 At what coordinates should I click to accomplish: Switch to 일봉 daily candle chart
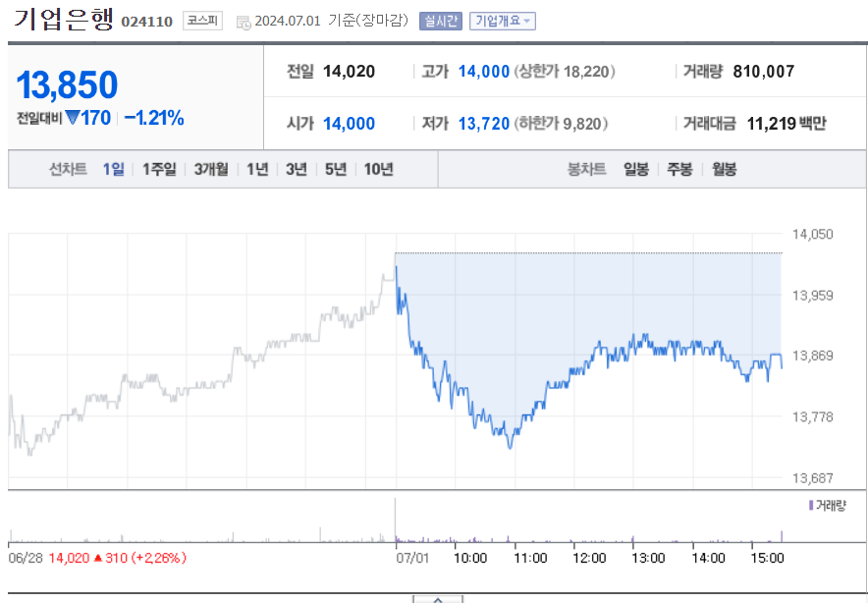636,169
